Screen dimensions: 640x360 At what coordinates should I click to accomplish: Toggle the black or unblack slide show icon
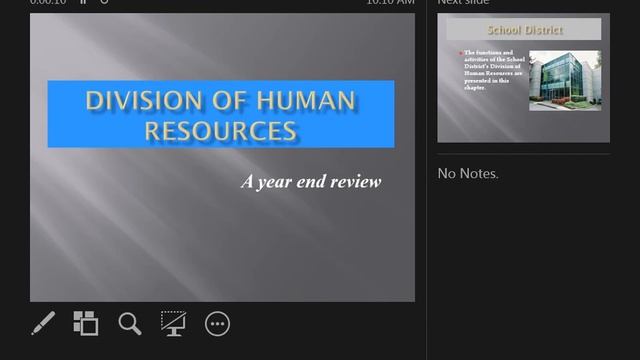(173, 323)
